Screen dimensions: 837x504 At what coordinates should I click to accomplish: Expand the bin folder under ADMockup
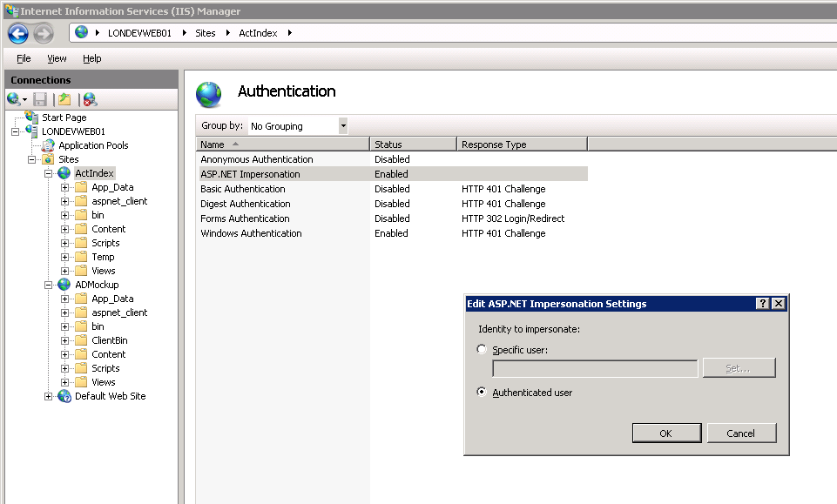click(64, 327)
